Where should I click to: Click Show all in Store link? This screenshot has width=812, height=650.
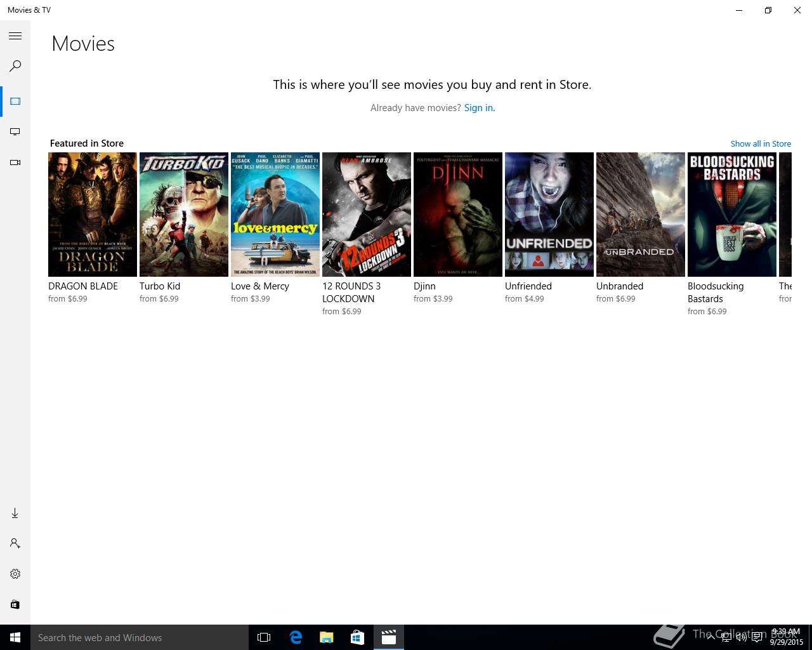click(761, 144)
